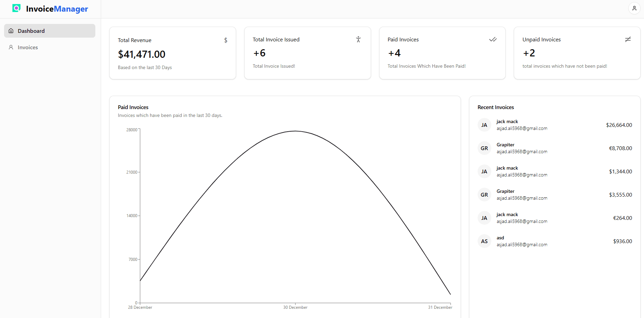Click the 30 December axis label
Screen dimensions: 644x318
pos(295,307)
